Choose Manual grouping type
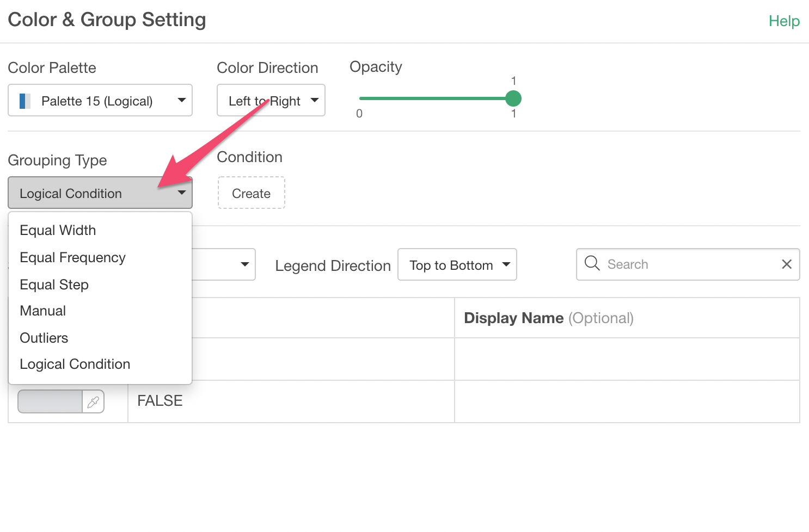This screenshot has height=532, width=809. [42, 311]
